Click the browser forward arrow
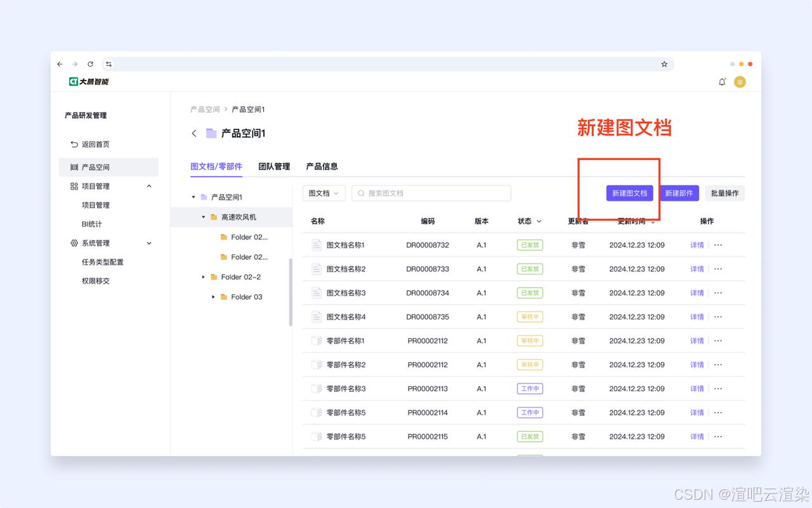Image resolution: width=812 pixels, height=508 pixels. [x=75, y=64]
